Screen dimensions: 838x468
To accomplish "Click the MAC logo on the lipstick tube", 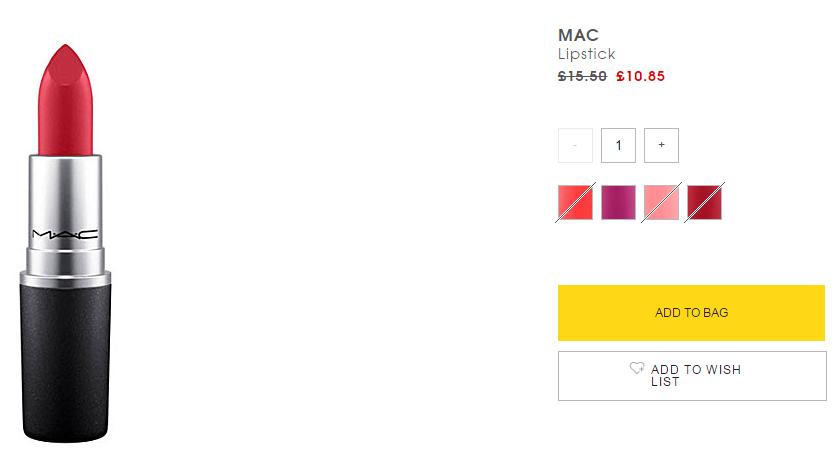I will (66, 235).
